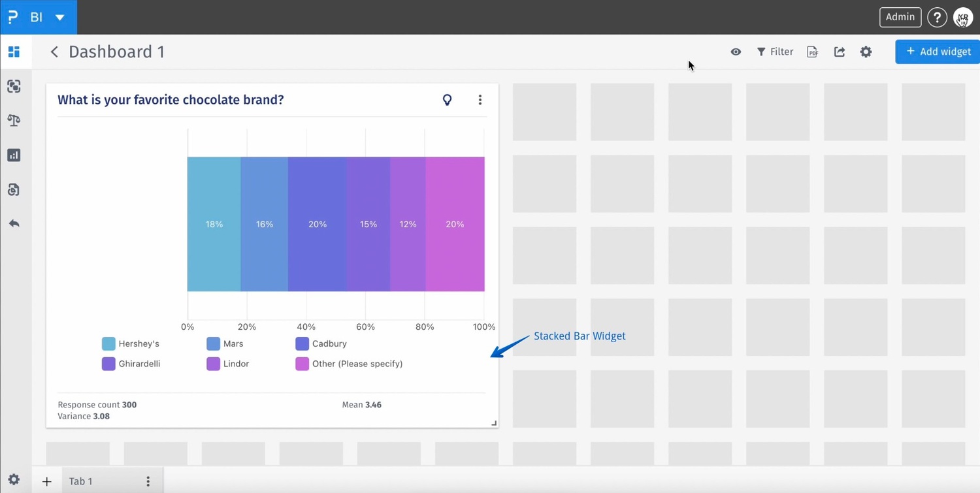Toggle dashboard preview eye icon
Screen dimensions: 980x493
point(736,52)
